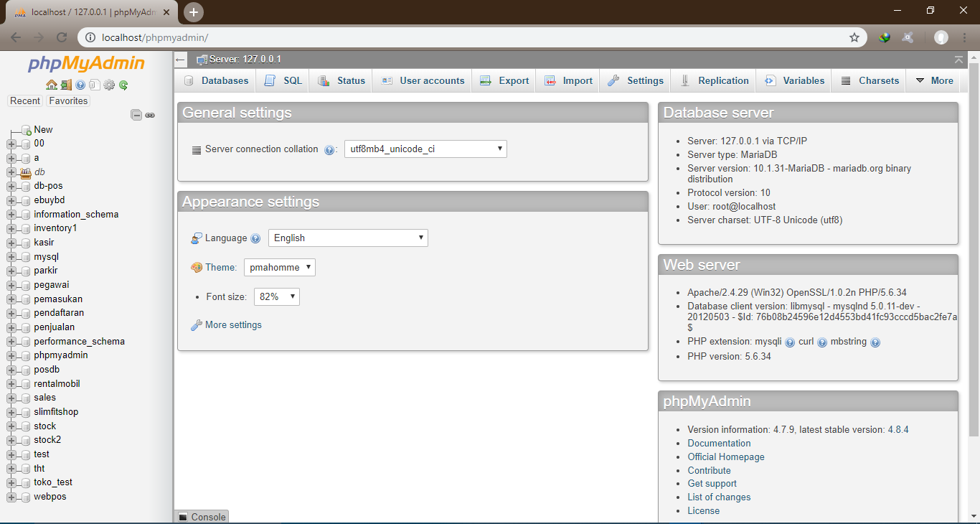Expand the phpmyadmin database node

coord(11,355)
